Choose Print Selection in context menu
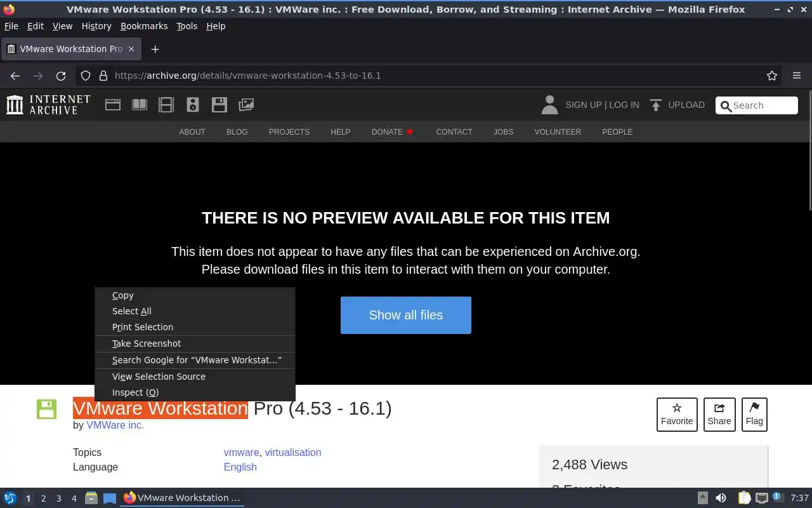This screenshot has height=508, width=812. pyautogui.click(x=195, y=327)
